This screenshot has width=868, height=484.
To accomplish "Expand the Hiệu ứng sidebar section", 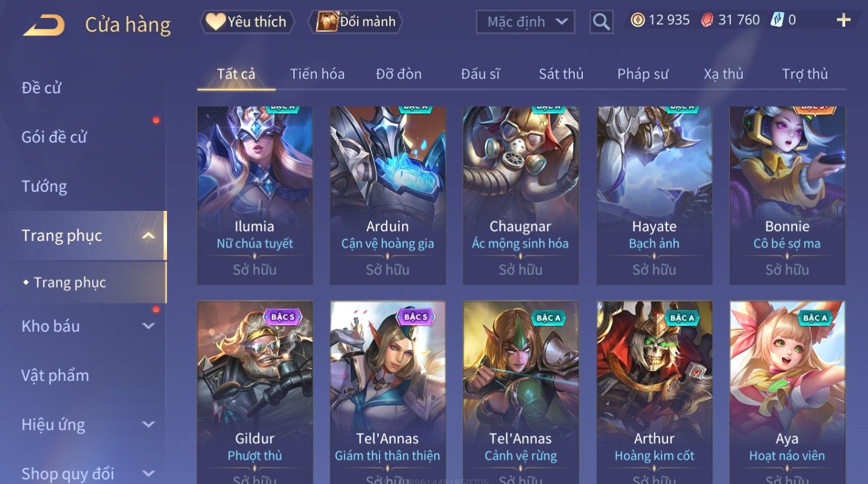I will (x=148, y=425).
